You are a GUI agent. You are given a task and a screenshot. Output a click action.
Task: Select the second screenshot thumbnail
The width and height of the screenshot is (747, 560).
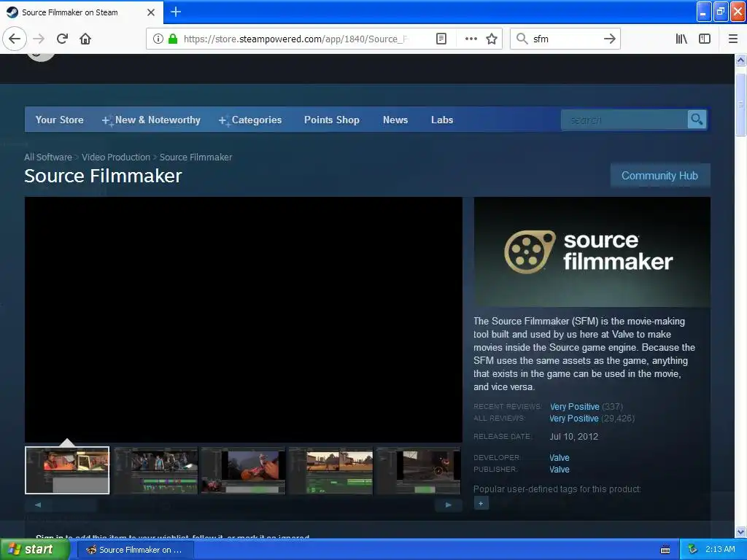[155, 470]
